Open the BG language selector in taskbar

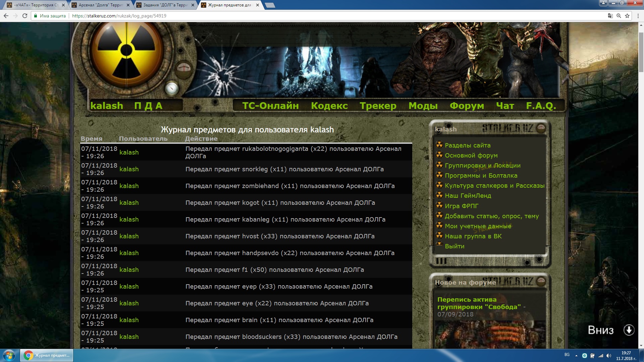567,355
